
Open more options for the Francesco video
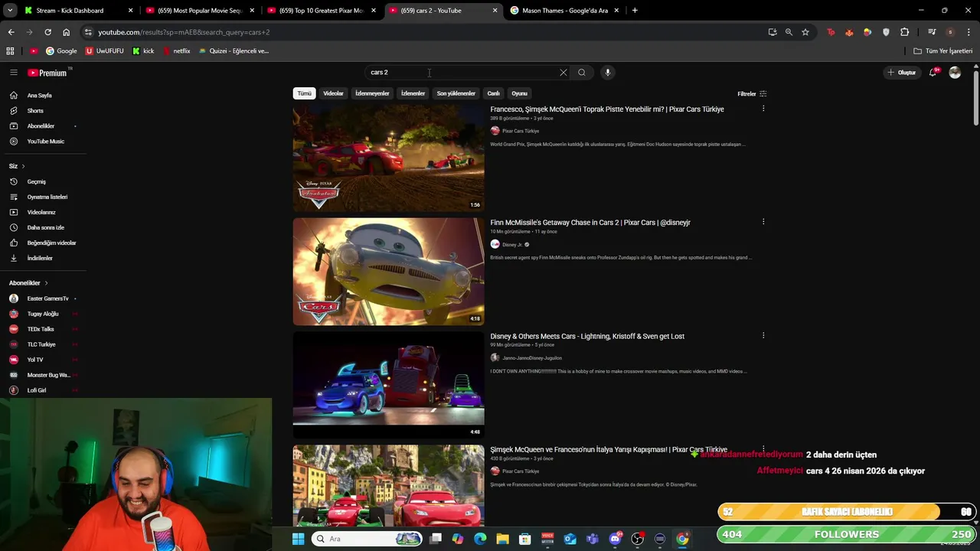(763, 109)
